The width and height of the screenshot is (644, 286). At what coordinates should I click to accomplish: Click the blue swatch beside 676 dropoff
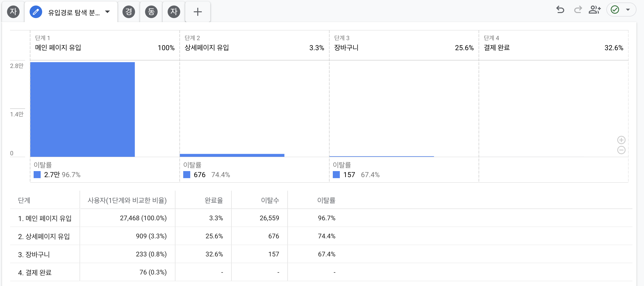187,175
